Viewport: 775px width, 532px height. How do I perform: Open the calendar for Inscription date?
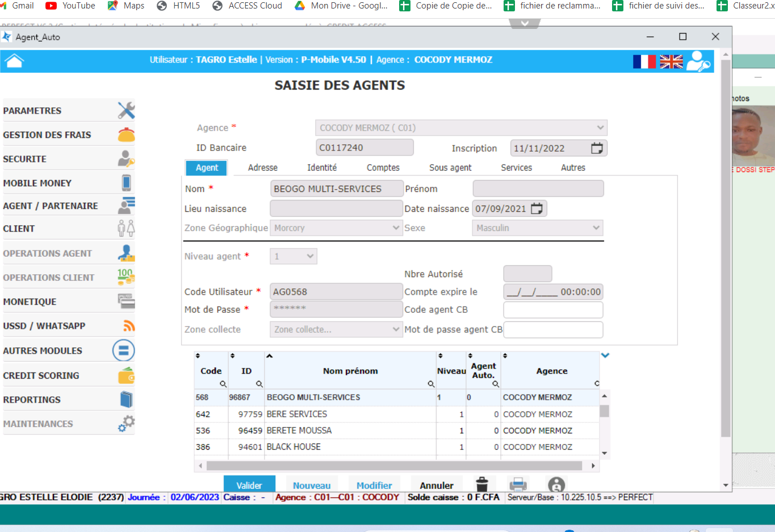tap(597, 148)
